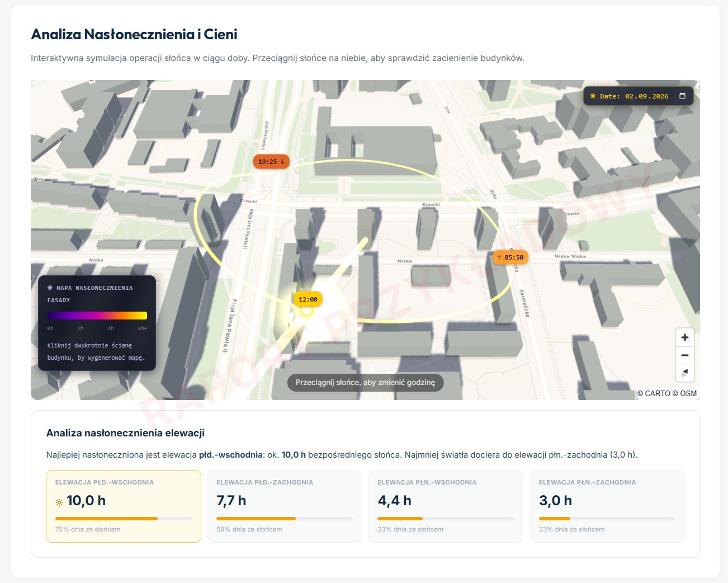Click the 'Analiza nasłonecznienia elewacji' heading

(x=125, y=433)
